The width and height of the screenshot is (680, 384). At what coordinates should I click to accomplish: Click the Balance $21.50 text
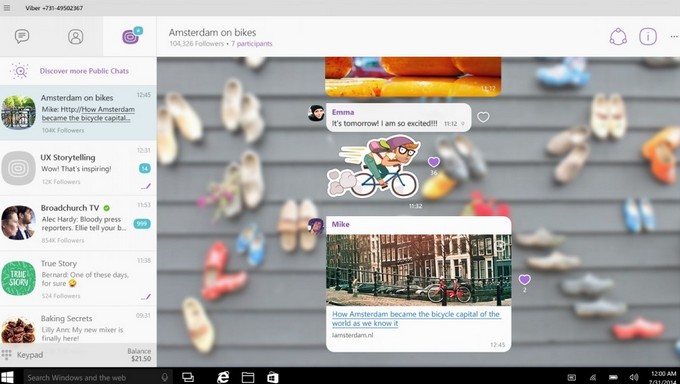[139, 355]
